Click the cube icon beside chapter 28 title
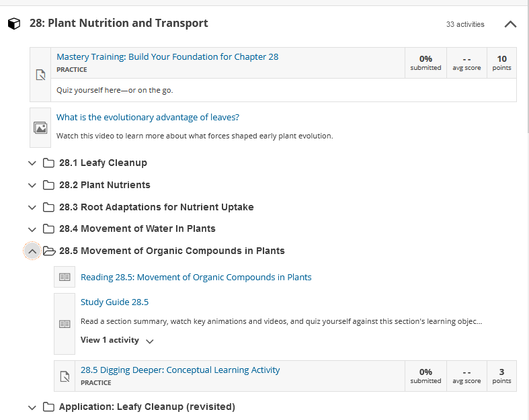This screenshot has width=529, height=420. [x=14, y=24]
